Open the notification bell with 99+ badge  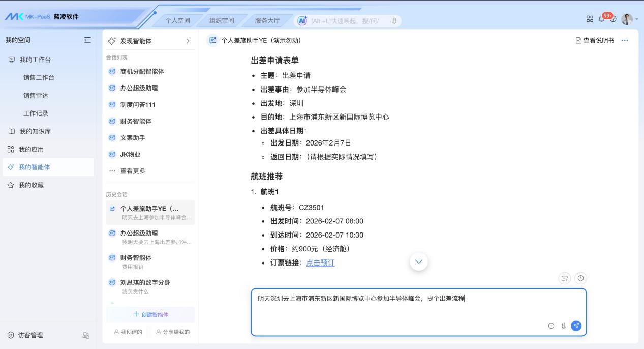pos(602,19)
